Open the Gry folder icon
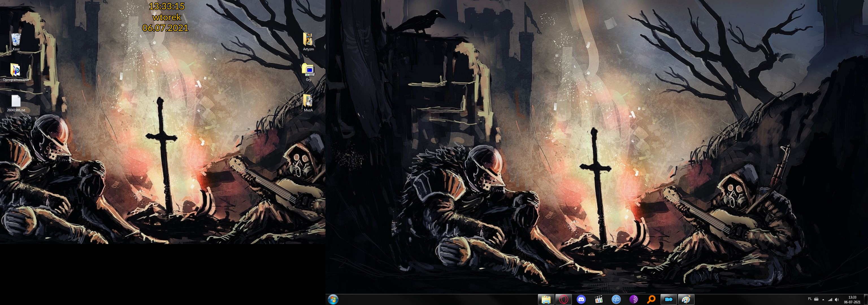The width and height of the screenshot is (868, 305). pos(308,72)
